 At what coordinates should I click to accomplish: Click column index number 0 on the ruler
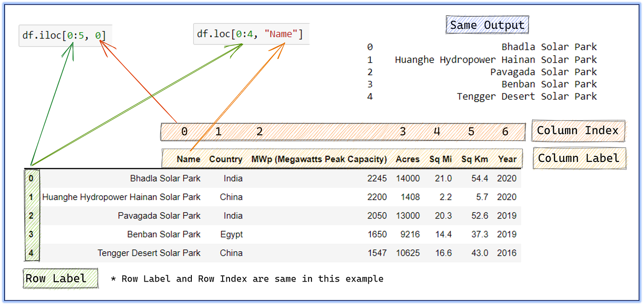(x=184, y=131)
